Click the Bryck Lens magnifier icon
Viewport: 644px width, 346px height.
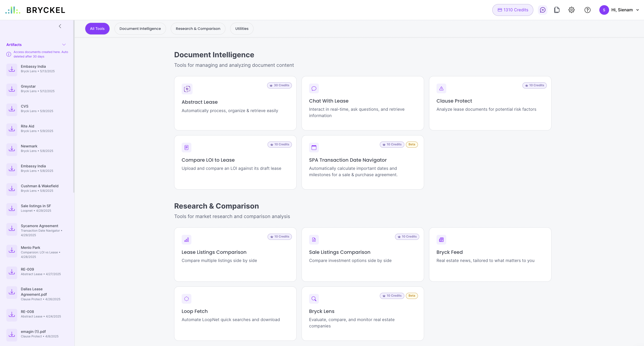point(314,299)
